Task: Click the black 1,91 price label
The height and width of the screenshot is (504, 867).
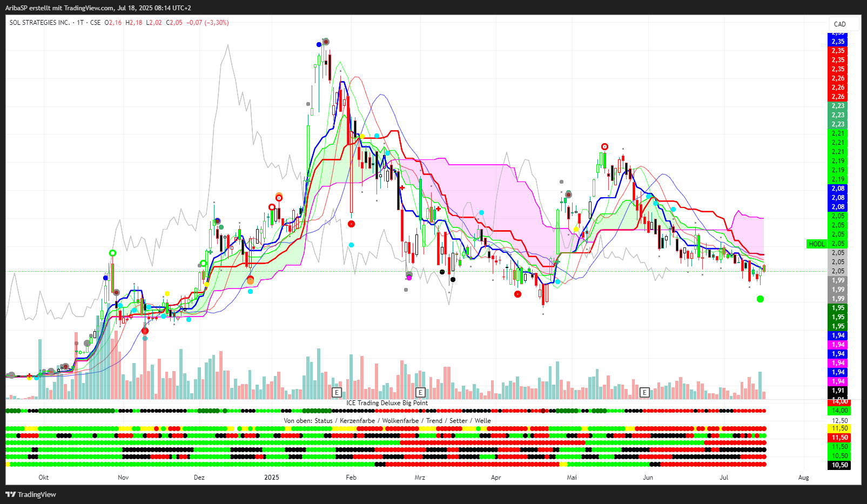Action: click(x=838, y=391)
